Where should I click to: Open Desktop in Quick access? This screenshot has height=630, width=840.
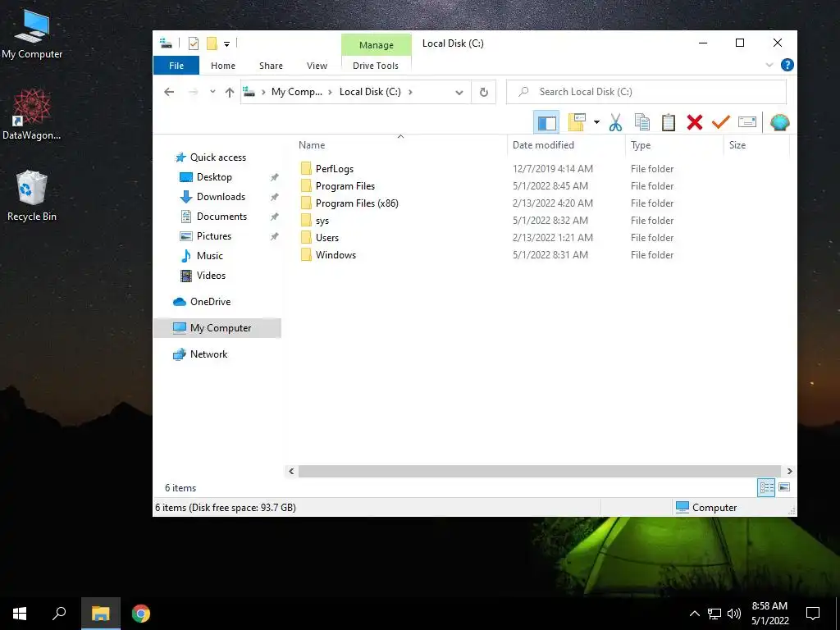point(214,177)
